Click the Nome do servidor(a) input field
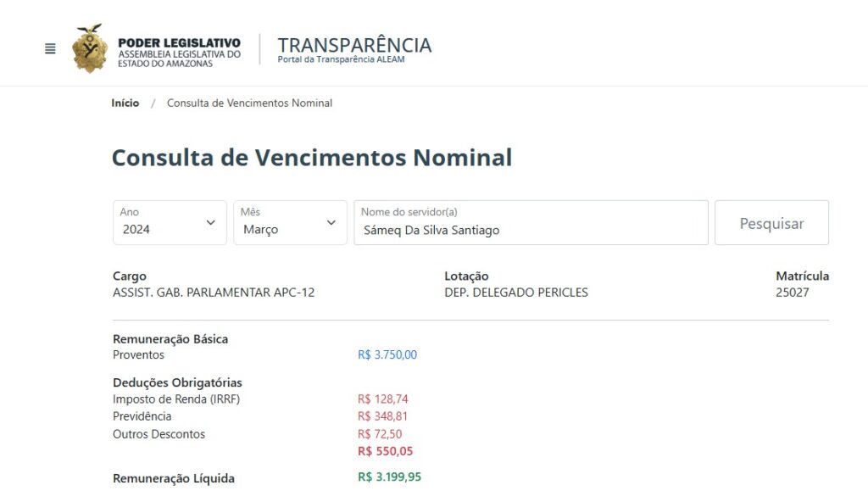868x502 pixels. pos(531,222)
